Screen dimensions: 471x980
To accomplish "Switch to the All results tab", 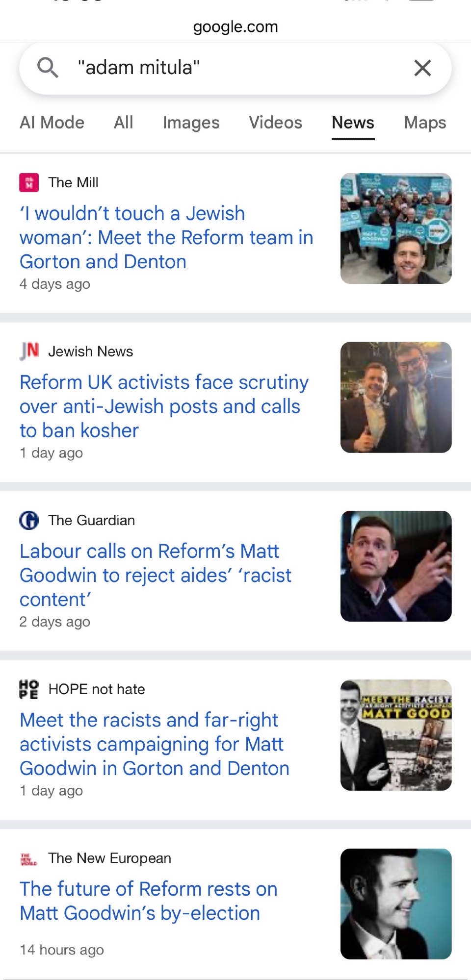I will coord(124,123).
